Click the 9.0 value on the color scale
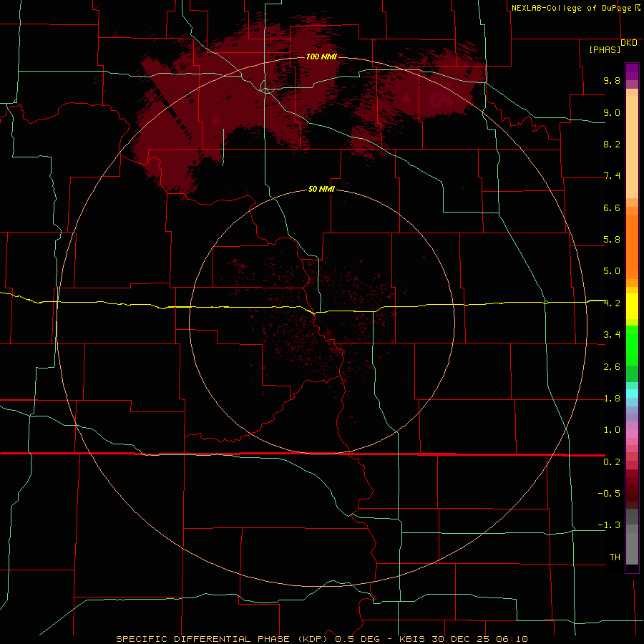The image size is (644, 644). click(612, 112)
